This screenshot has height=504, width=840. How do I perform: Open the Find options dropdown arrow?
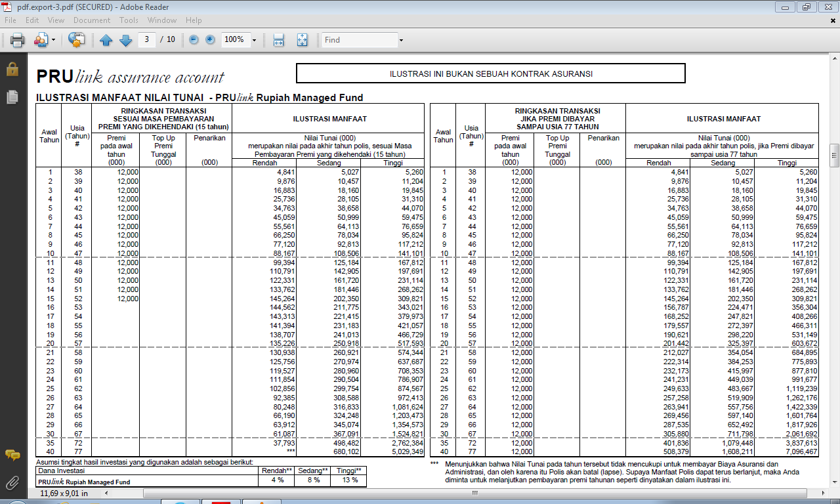click(401, 40)
